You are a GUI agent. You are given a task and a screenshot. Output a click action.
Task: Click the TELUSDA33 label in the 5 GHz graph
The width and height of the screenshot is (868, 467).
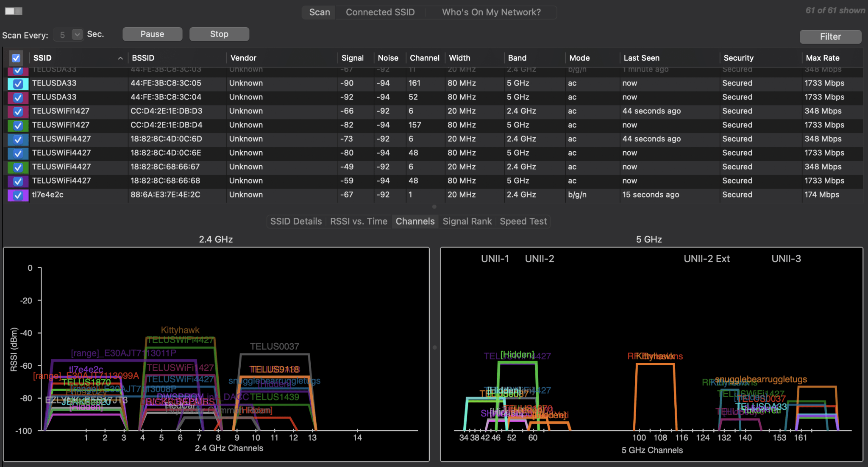761,407
